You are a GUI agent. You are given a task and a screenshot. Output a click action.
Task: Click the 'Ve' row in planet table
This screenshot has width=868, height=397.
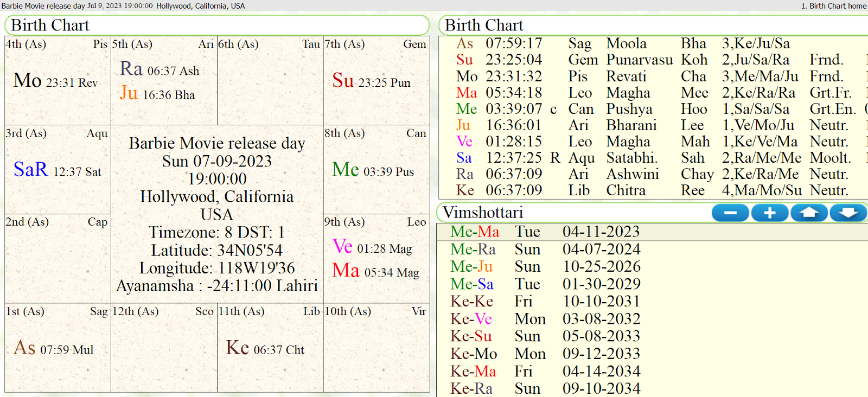click(653, 142)
